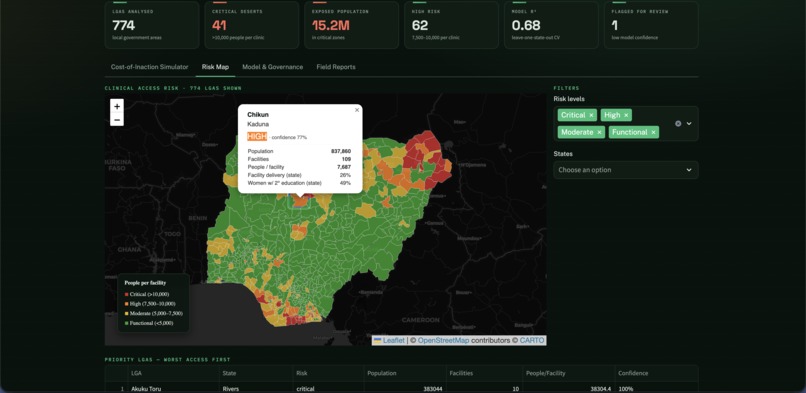Click the Functional green legend swatch

click(126, 323)
